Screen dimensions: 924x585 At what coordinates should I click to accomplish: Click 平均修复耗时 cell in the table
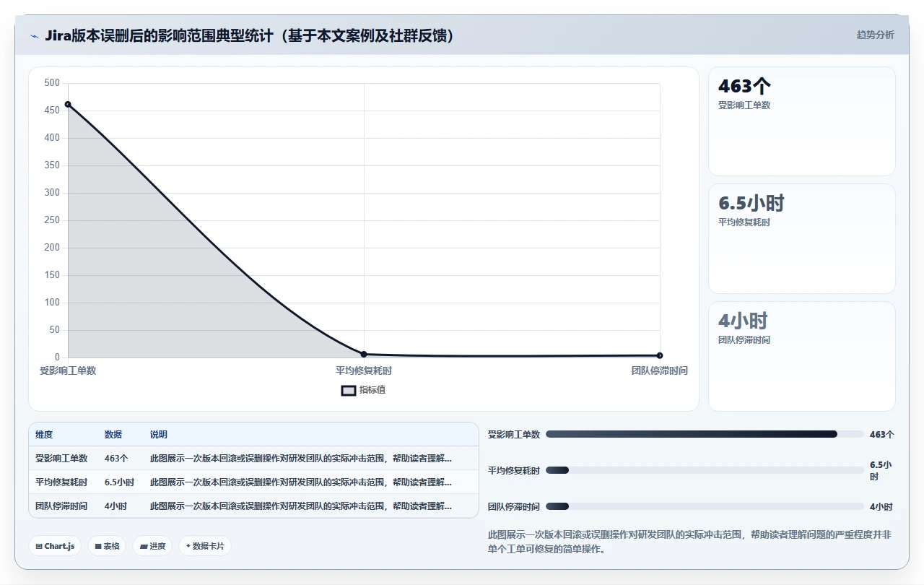coord(61,482)
